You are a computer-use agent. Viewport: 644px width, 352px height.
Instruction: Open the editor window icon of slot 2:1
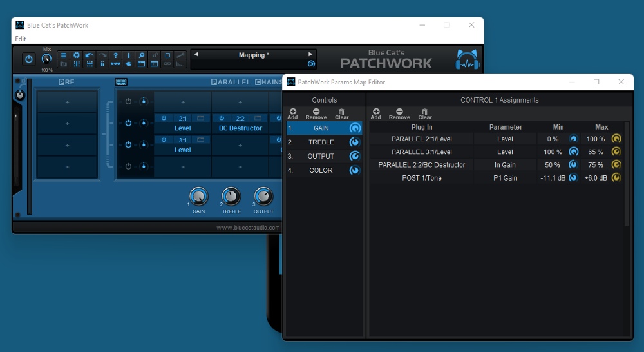(x=201, y=118)
